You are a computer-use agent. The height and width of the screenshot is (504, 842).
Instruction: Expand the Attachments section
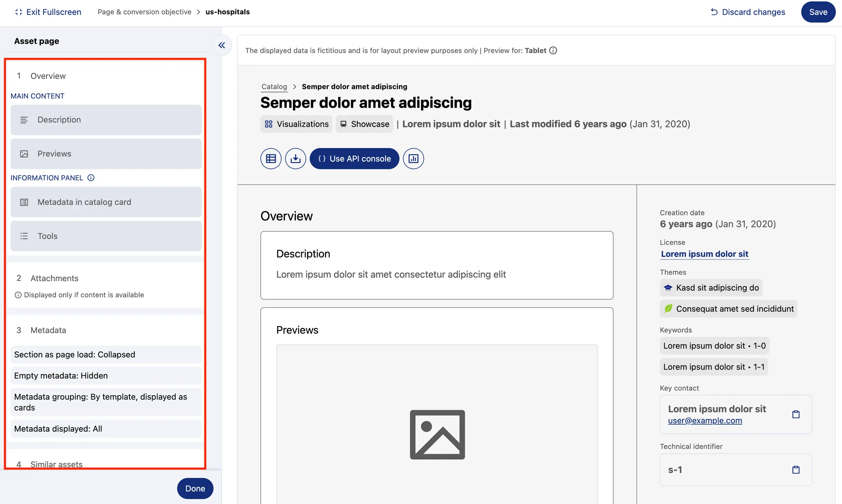pos(54,278)
